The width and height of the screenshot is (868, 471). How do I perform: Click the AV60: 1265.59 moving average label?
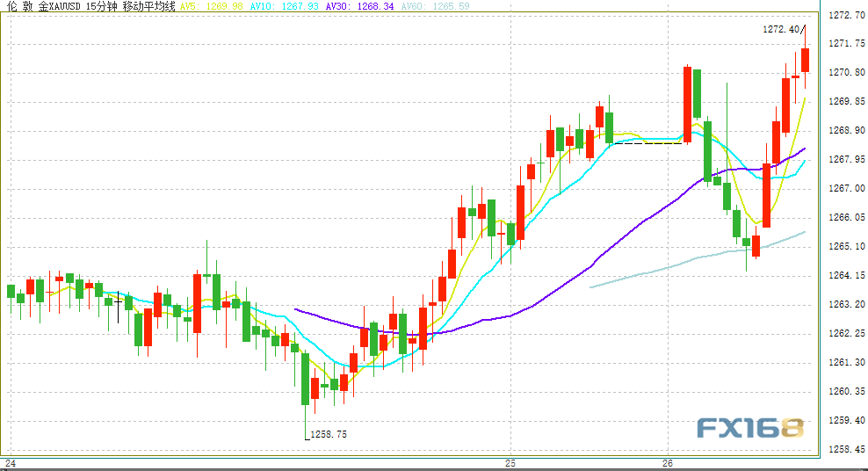point(435,6)
